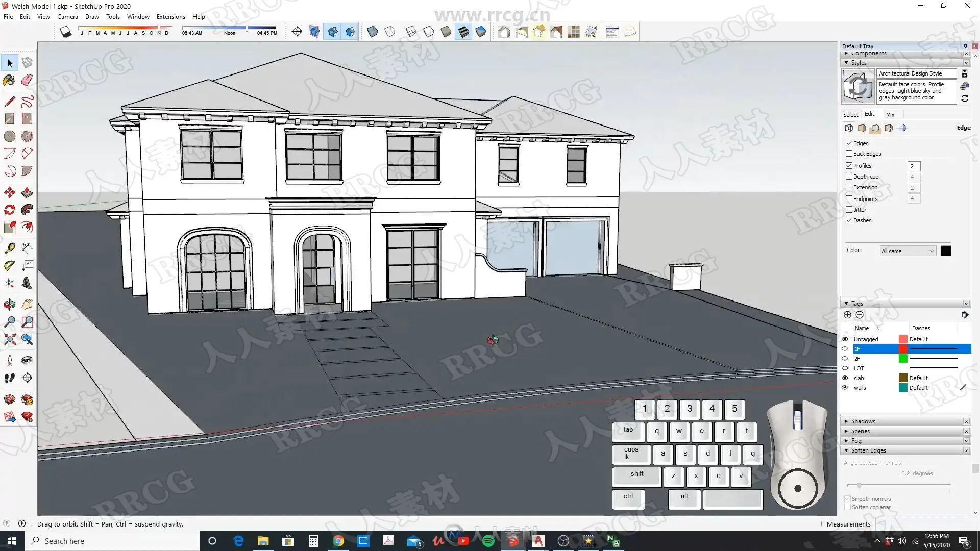Open the Extensions menu

click(x=170, y=17)
